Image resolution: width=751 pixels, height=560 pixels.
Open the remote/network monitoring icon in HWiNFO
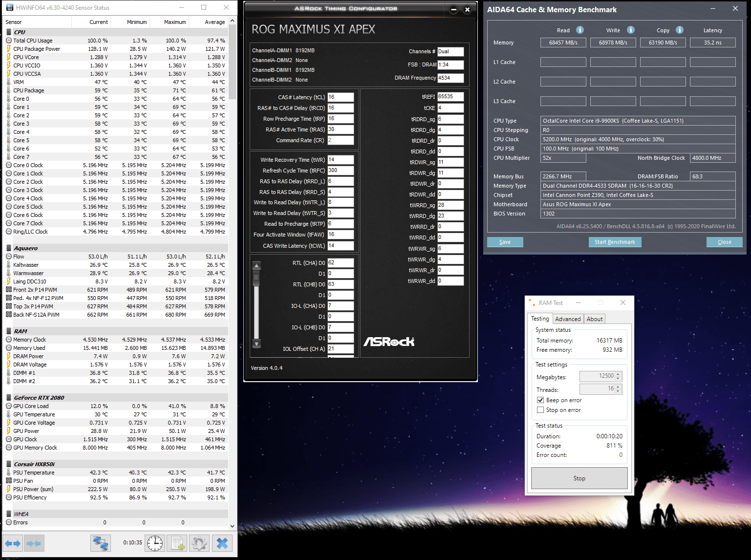pos(101,543)
